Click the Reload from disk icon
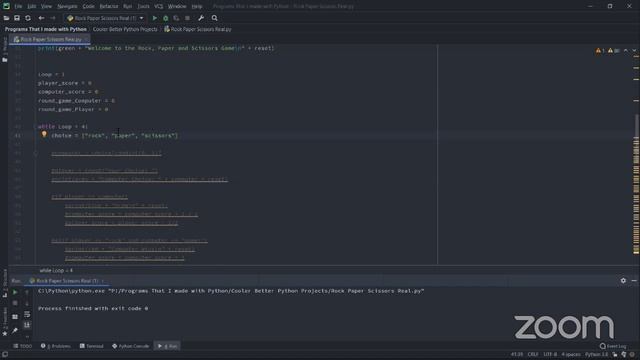Viewport: 640px width, 360px height. point(28,18)
